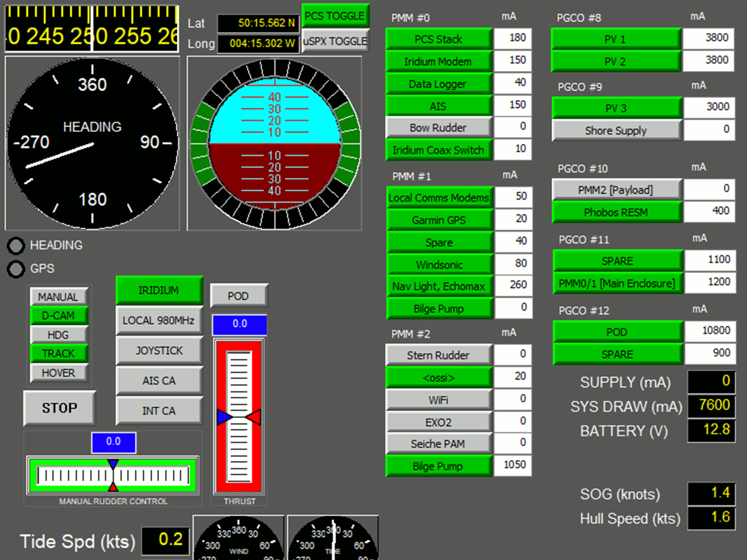Power on the Bow Rudder
The height and width of the screenshot is (560, 747).
point(439,127)
